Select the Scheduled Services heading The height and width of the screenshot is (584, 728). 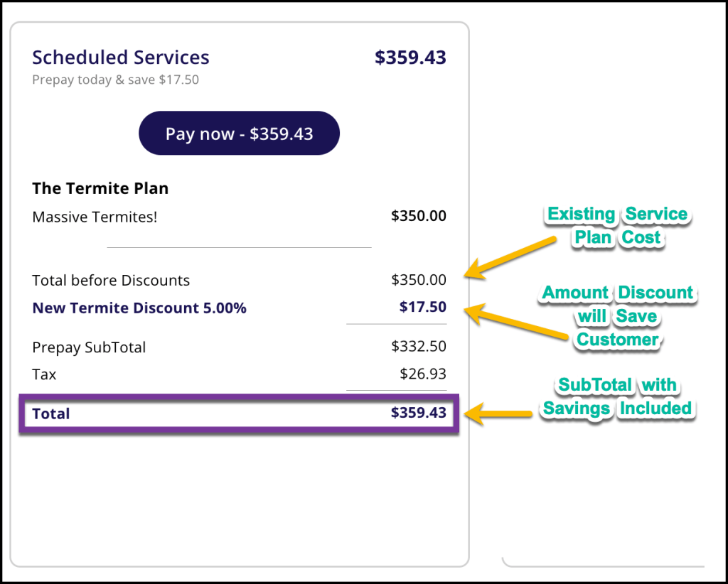[x=121, y=58]
